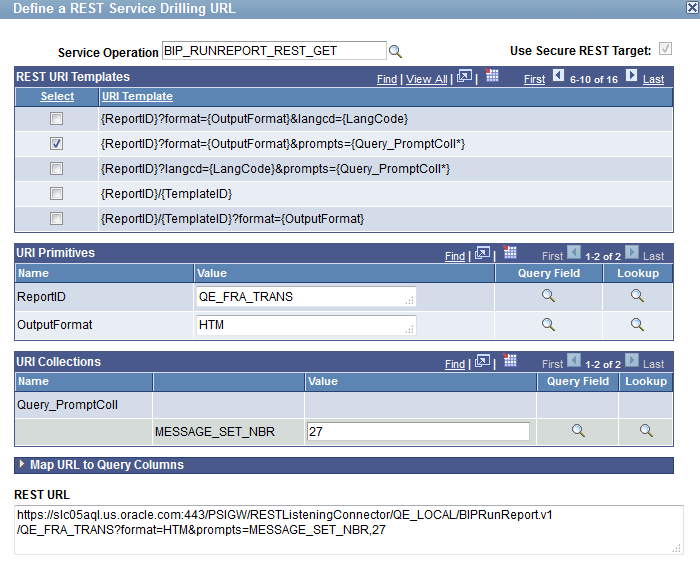Open REST URI Templates in new window icon
Screen dimensions: 700x562
click(x=464, y=76)
